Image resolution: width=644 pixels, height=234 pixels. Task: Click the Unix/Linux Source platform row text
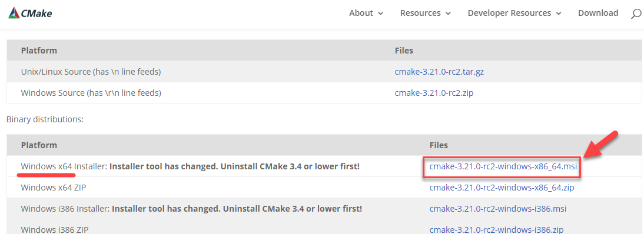pos(91,72)
